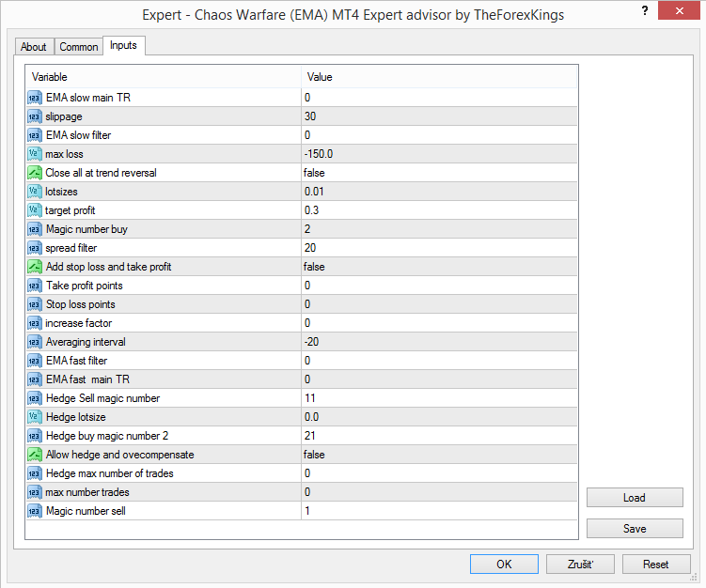The height and width of the screenshot is (588, 706).
Task: Click the integer icon beside max number trades
Action: pyautogui.click(x=35, y=492)
